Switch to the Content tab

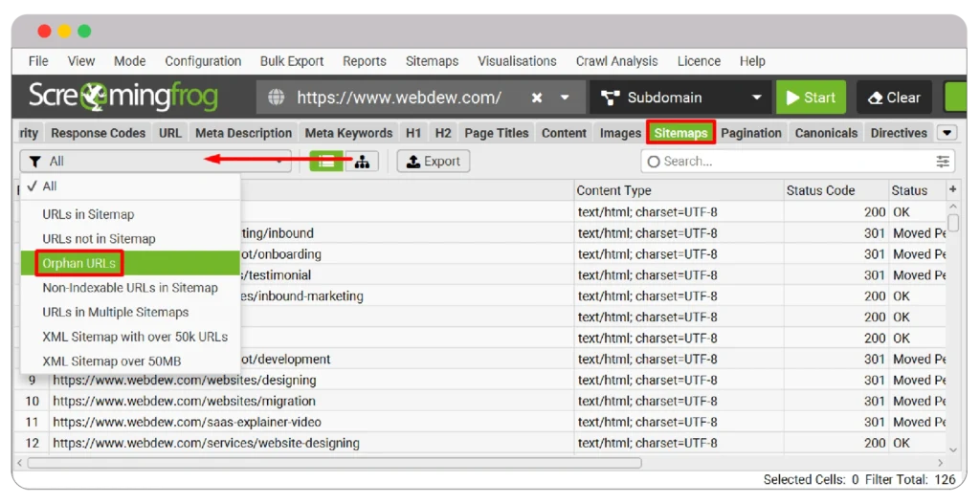coord(564,133)
